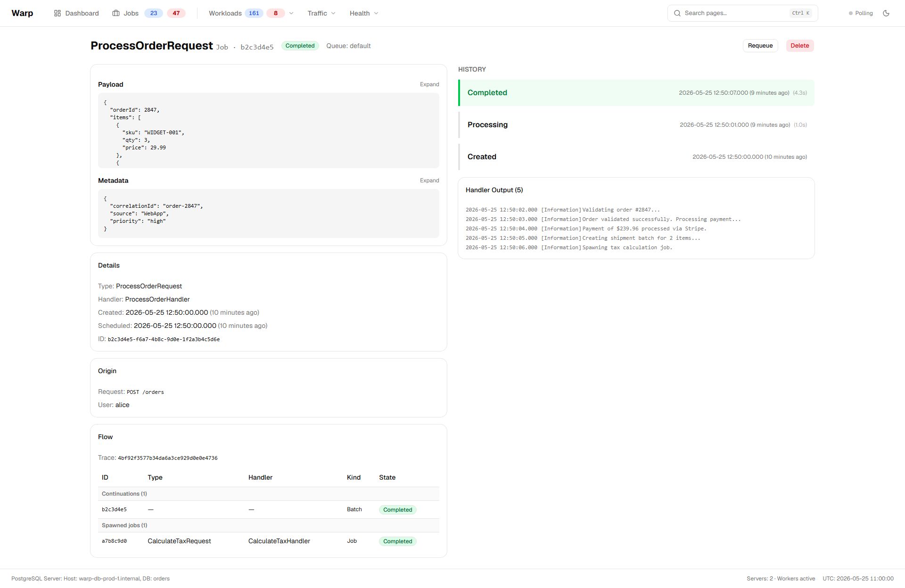Click the State column header
The width and height of the screenshot is (905, 588).
click(387, 477)
